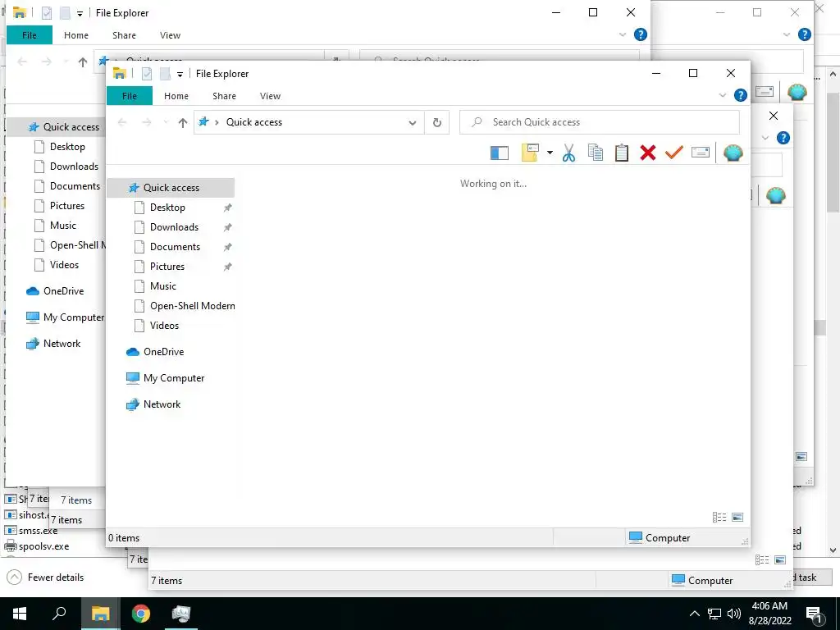Click '0 items' in front window status bar
Image resolution: width=840 pixels, height=630 pixels.
pyautogui.click(x=124, y=538)
